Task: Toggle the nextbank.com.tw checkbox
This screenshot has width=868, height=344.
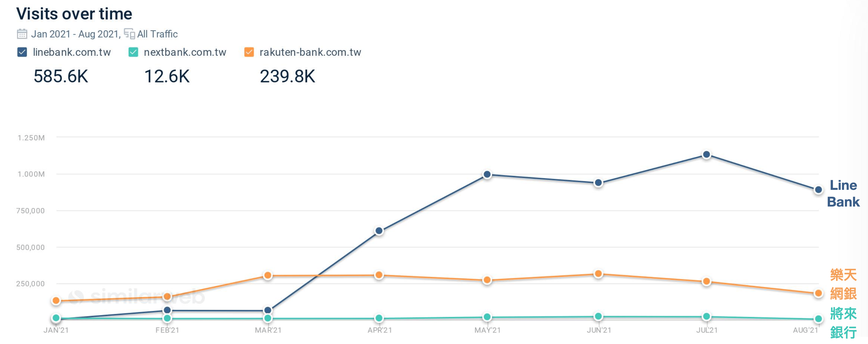Action: pos(133,52)
